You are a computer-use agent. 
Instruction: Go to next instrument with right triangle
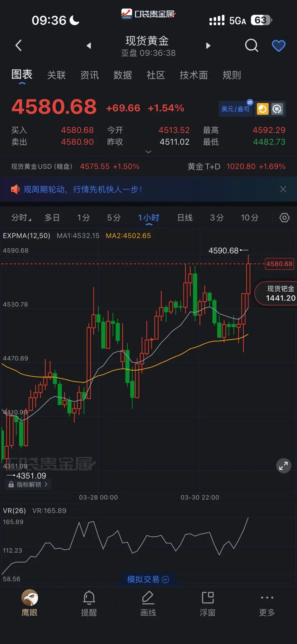[x=208, y=46]
